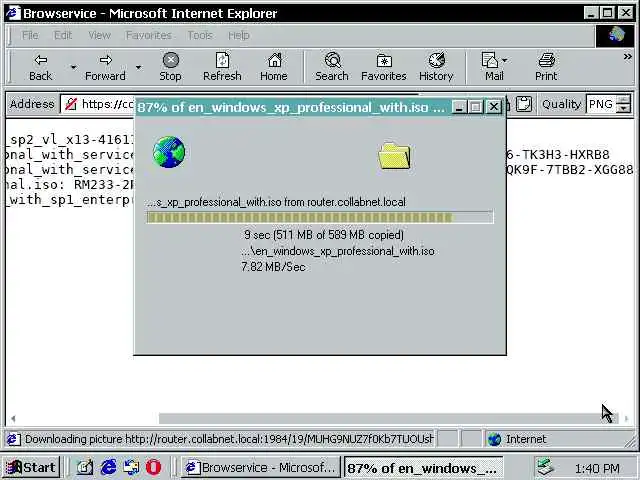The height and width of the screenshot is (480, 640).
Task: Open the Tools menu
Action: (x=200, y=36)
